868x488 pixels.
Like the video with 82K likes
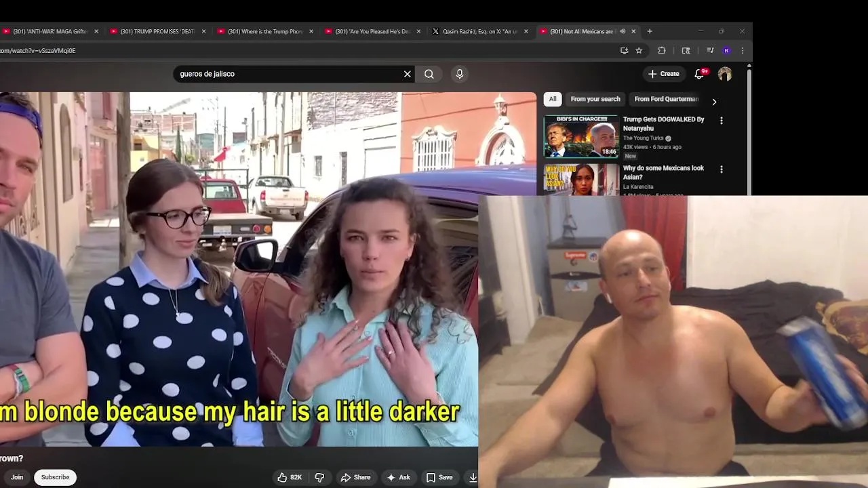pos(290,477)
